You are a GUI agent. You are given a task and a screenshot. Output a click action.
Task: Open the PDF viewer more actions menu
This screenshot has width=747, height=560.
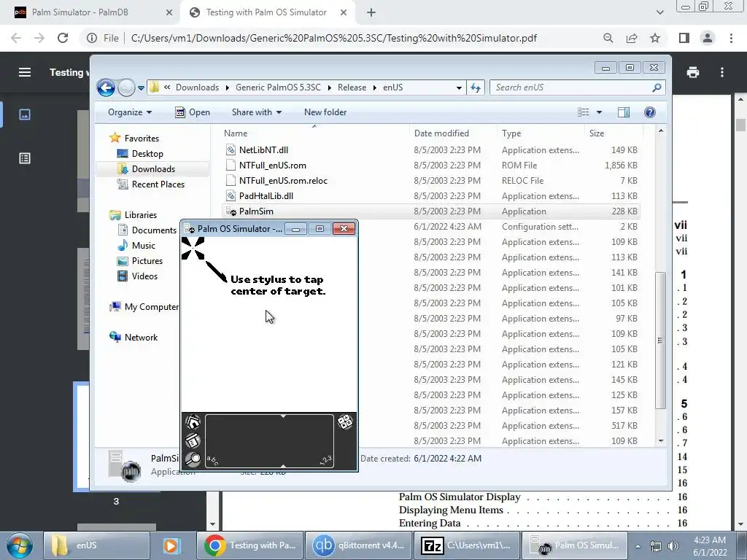(x=722, y=72)
